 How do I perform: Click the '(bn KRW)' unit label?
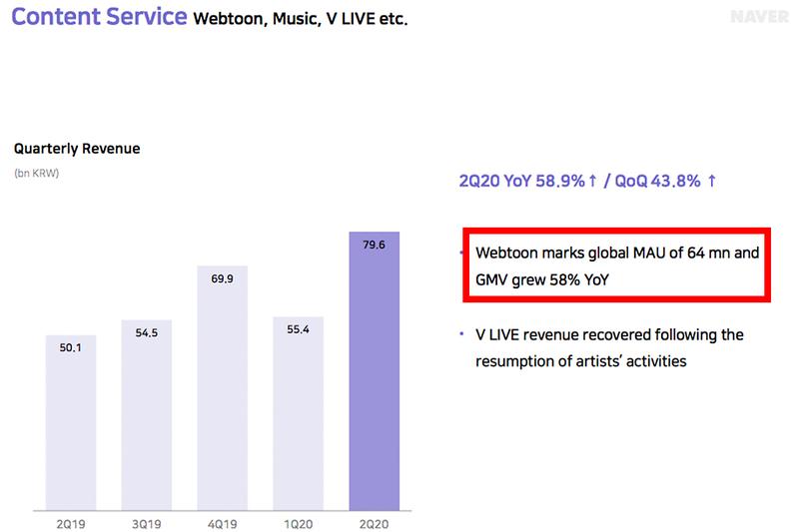click(x=37, y=173)
